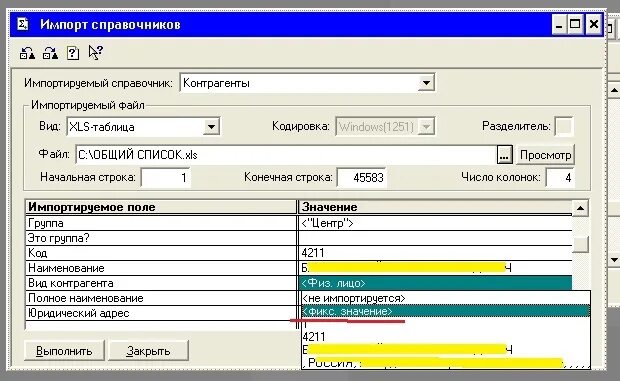Click the Разделитель field
Viewport: 620px width, 381px height.
pos(564,126)
